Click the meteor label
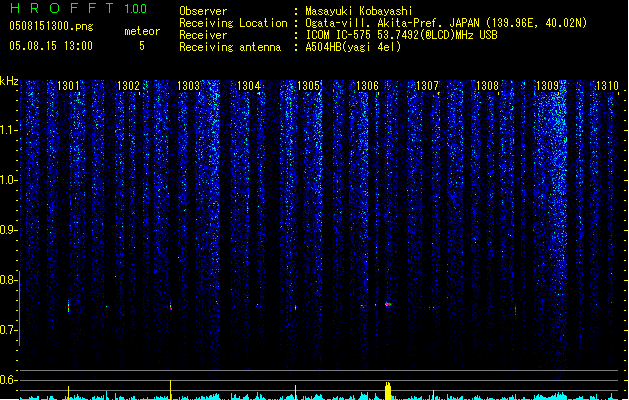The width and height of the screenshot is (629, 400). click(x=142, y=31)
